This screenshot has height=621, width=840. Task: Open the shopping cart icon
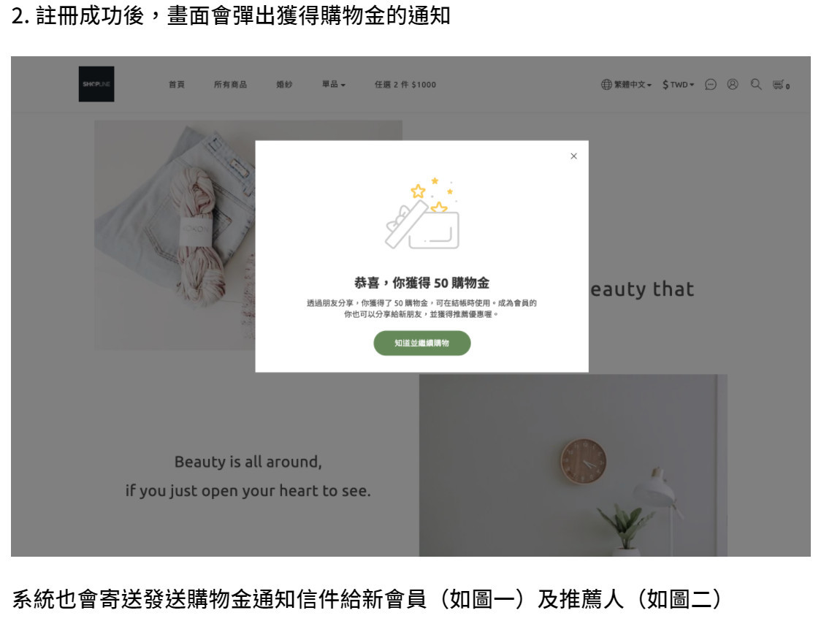(781, 85)
